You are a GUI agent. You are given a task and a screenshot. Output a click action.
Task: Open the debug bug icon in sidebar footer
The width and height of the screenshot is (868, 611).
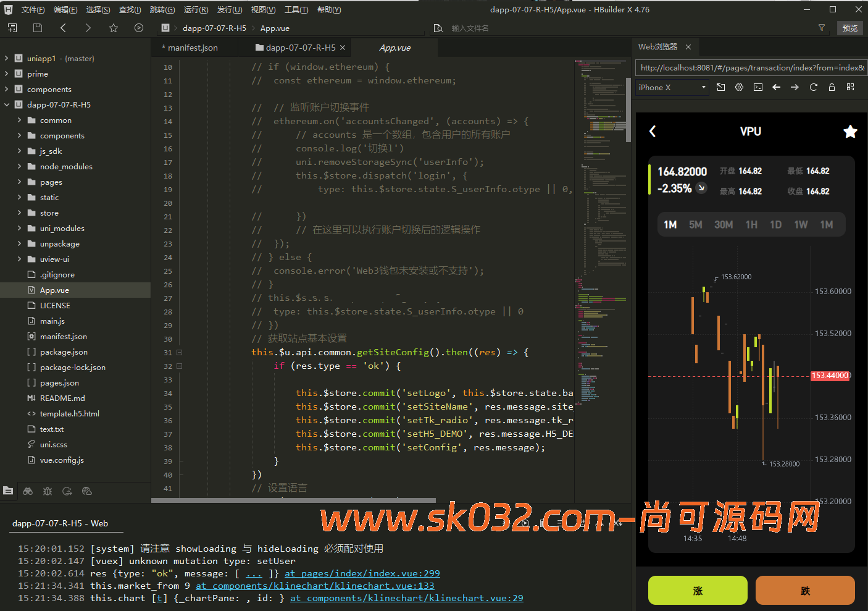[48, 491]
